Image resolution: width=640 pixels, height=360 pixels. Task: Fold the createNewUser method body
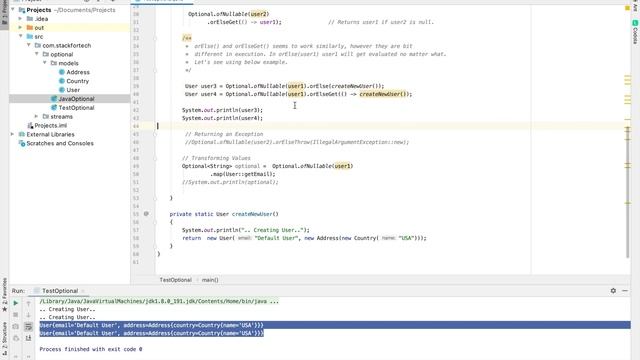[155, 222]
